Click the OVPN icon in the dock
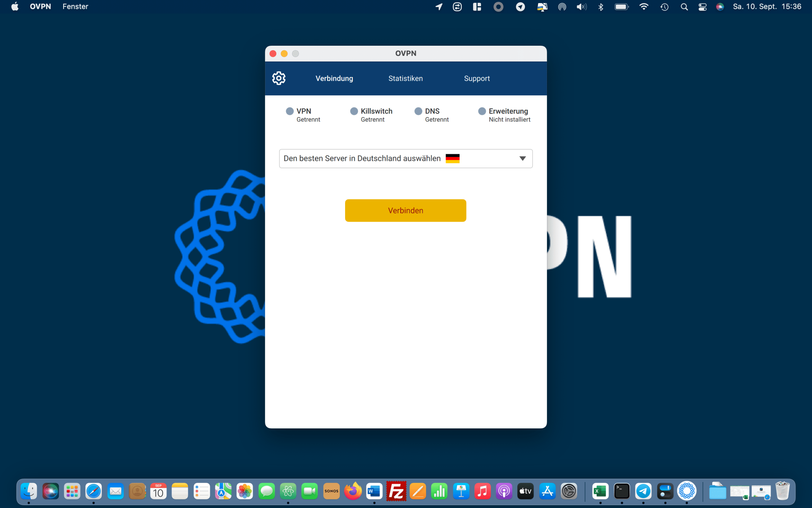The height and width of the screenshot is (508, 812). click(686, 491)
